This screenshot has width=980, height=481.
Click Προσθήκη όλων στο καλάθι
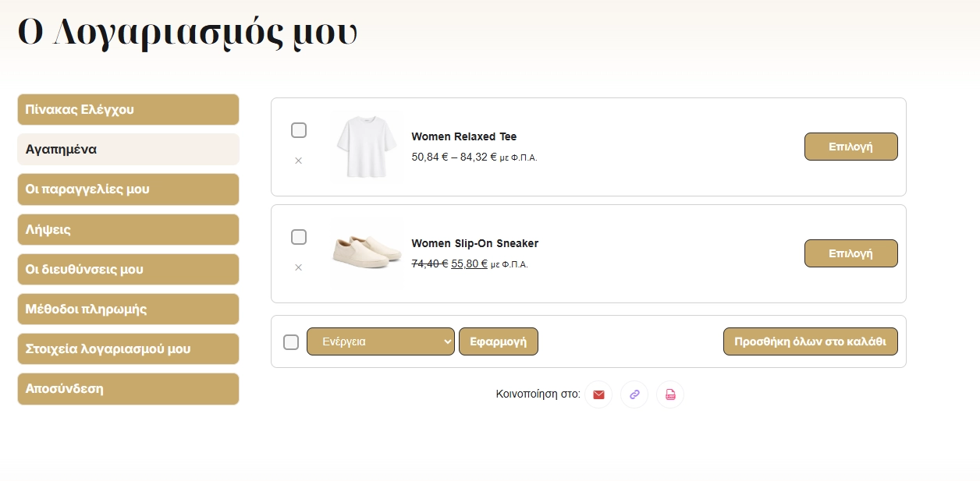click(810, 341)
